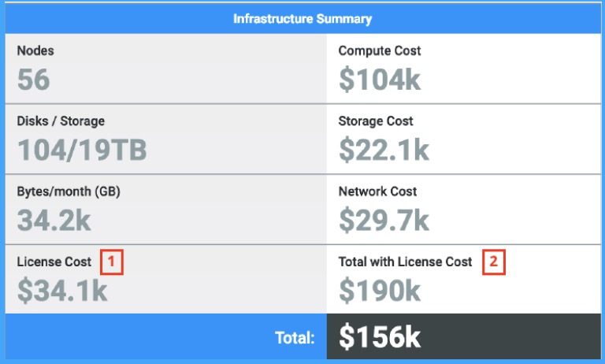The image size is (605, 364).
Task: Click the Total with License Cost label
Action: tap(405, 262)
